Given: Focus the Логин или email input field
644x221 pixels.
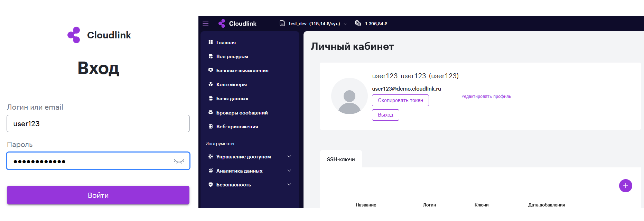Looking at the screenshot, I should click(98, 123).
